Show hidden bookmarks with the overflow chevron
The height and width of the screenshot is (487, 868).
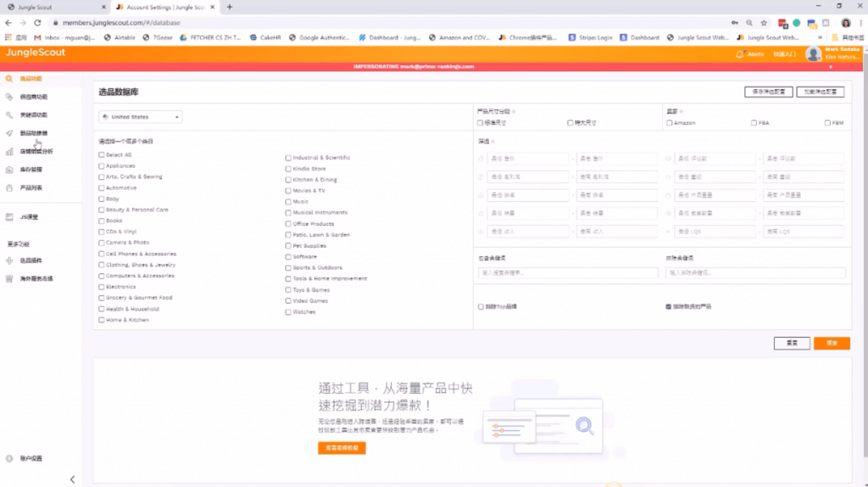pyautogui.click(x=820, y=37)
